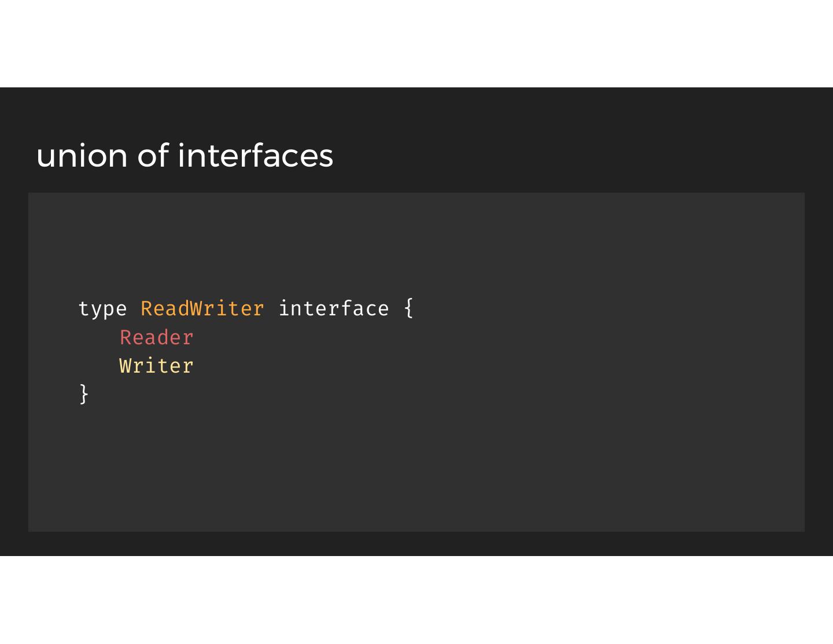This screenshot has width=833, height=644.
Task: Click the slide title "union of interfaces"
Action: (x=185, y=156)
